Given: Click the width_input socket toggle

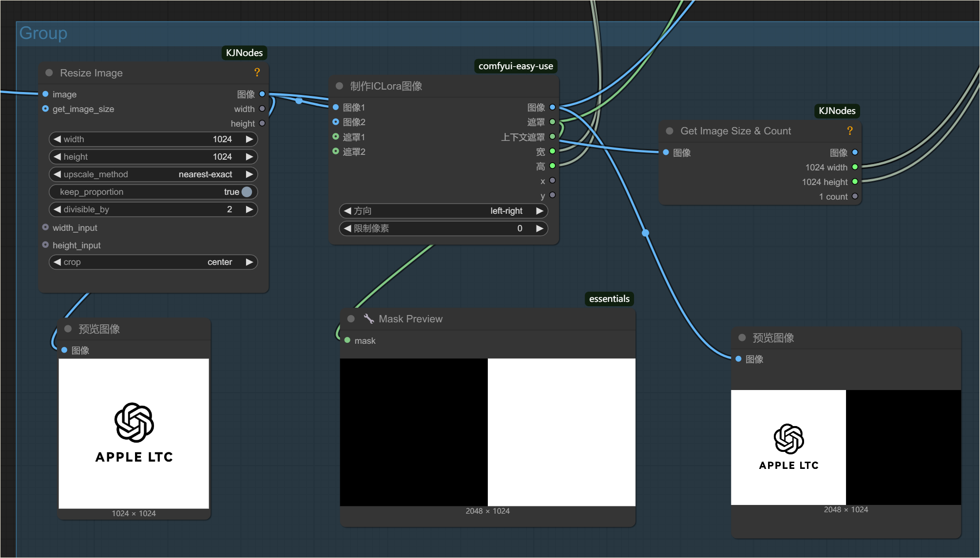Looking at the screenshot, I should pyautogui.click(x=45, y=227).
